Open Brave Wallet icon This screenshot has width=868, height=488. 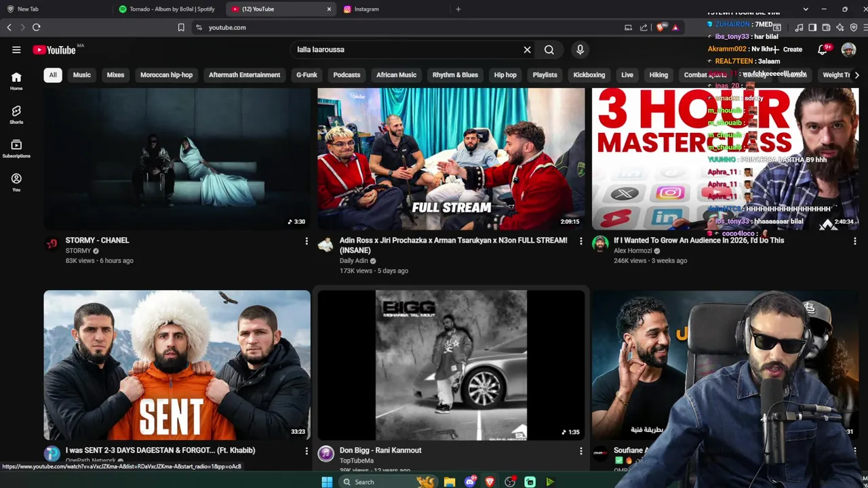click(826, 27)
